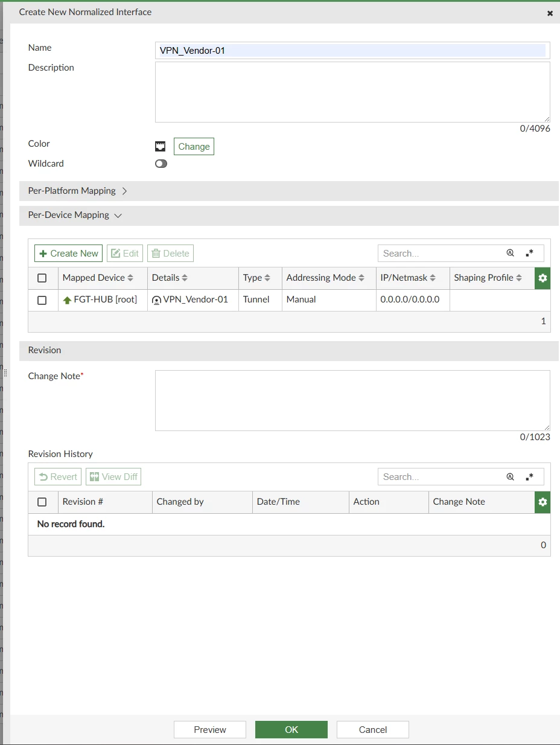Click the color interface icon next to Change
The image size is (560, 745).
click(x=160, y=146)
